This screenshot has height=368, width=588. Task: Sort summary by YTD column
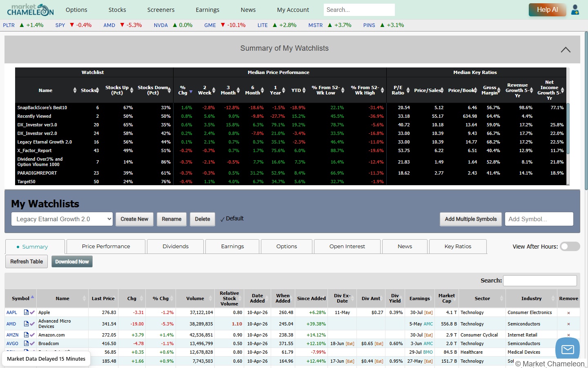304,90
